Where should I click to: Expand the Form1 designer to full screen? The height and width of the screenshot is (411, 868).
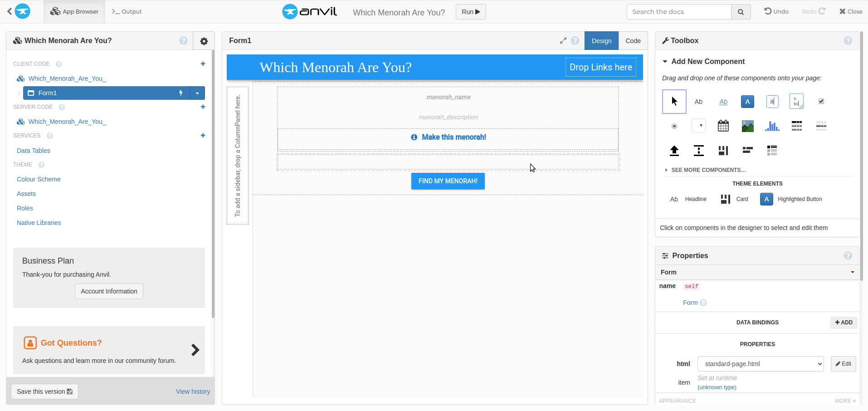click(x=563, y=41)
